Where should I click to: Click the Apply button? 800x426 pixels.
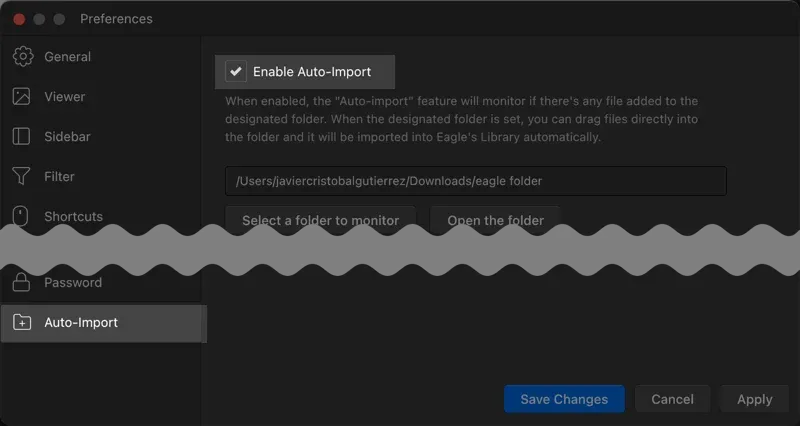click(x=755, y=399)
